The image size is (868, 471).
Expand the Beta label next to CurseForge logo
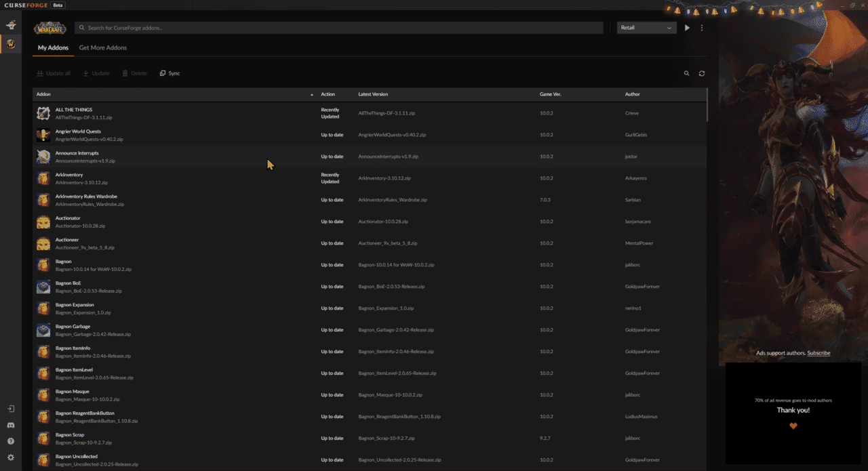(58, 5)
